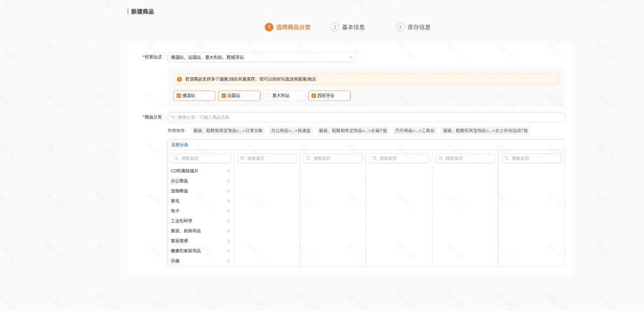Expand the 家居装修 category arrow

point(228,241)
